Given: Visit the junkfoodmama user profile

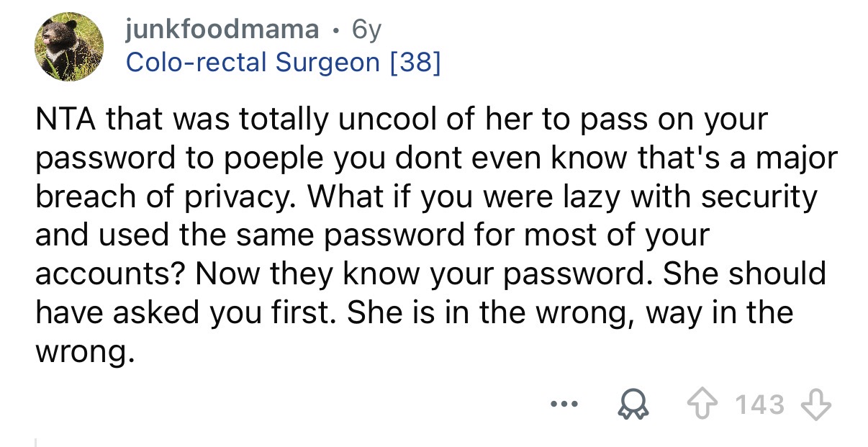Looking at the screenshot, I should (x=222, y=30).
